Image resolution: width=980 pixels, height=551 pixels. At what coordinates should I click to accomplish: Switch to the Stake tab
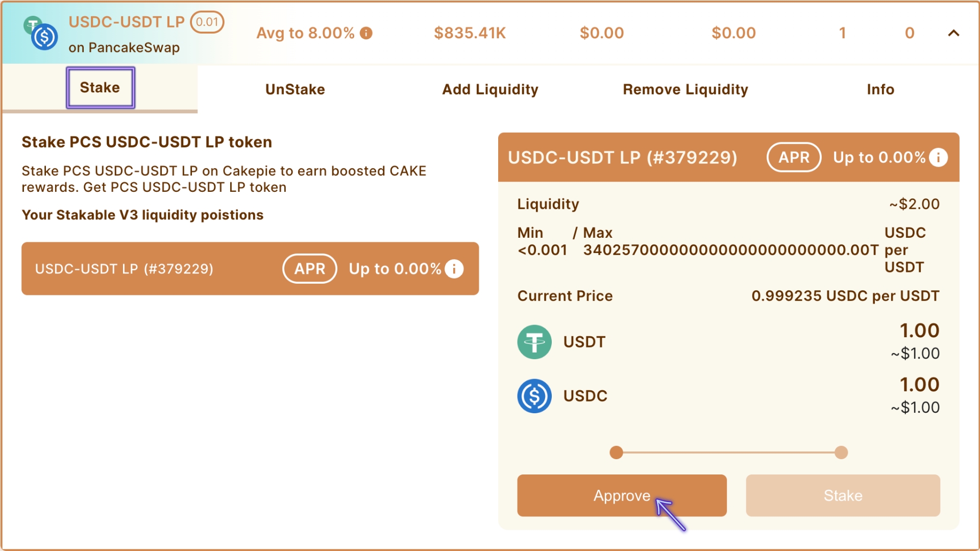point(100,88)
